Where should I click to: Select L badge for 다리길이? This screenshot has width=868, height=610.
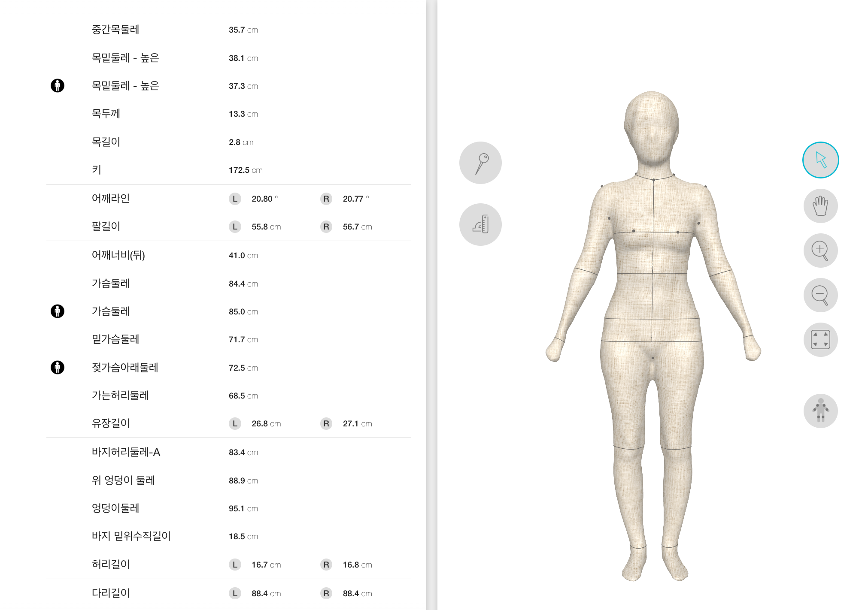tap(235, 593)
